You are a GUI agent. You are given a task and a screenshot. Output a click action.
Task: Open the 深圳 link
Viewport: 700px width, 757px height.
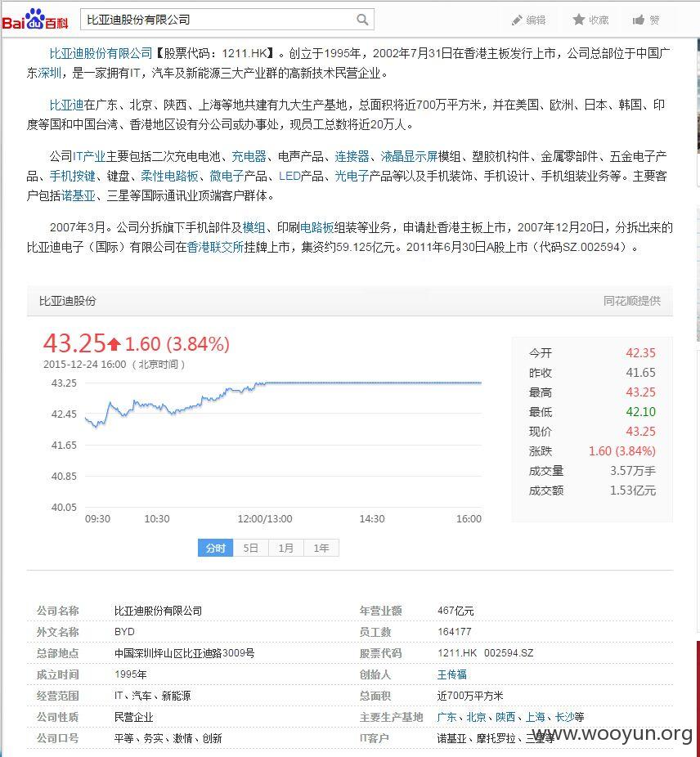point(49,73)
